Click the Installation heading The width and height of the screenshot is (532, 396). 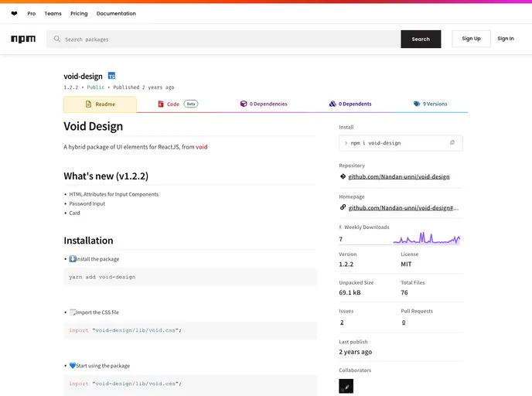click(x=89, y=241)
